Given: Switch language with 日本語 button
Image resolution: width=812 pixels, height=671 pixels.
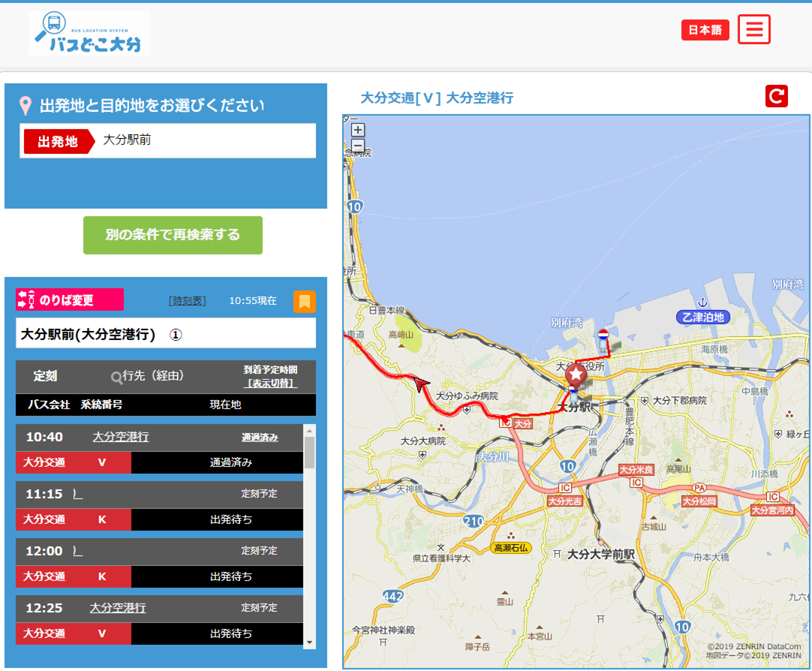Looking at the screenshot, I should point(705,30).
